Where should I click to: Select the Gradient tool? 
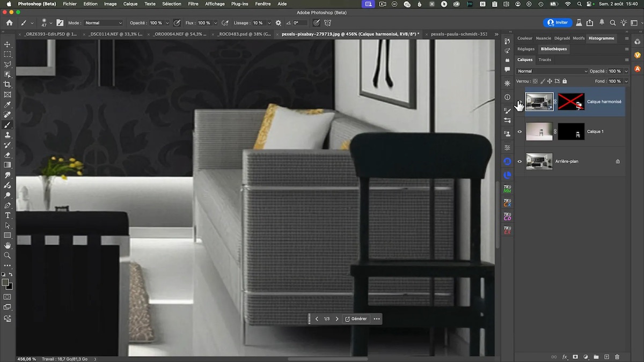[8, 165]
